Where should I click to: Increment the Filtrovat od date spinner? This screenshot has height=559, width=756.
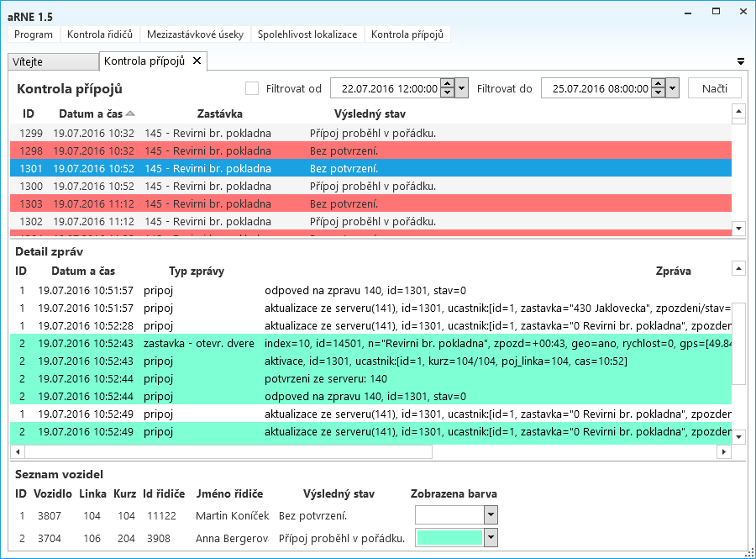click(x=448, y=84)
